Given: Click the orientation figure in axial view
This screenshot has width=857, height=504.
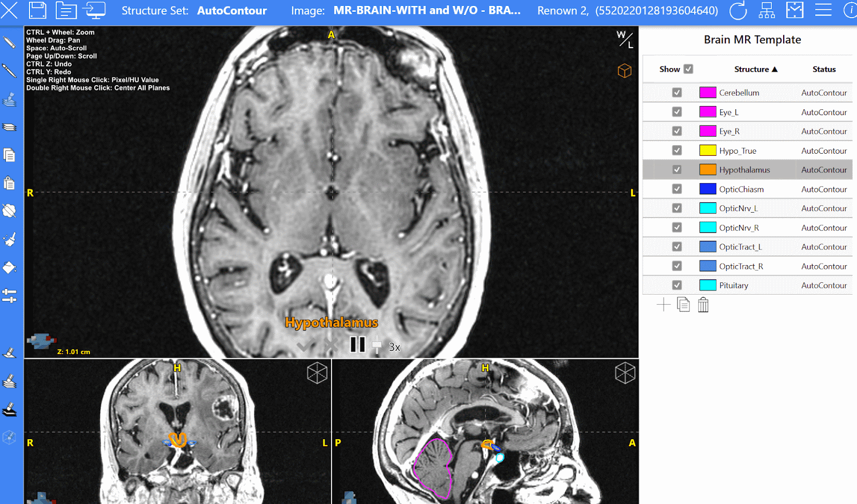Looking at the screenshot, I should coord(41,341).
